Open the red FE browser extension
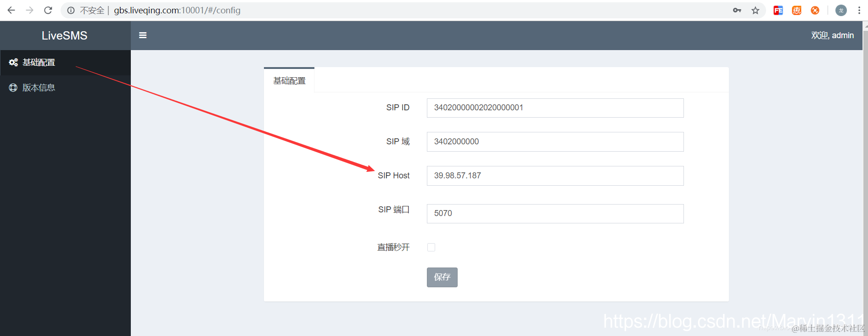 pyautogui.click(x=778, y=10)
